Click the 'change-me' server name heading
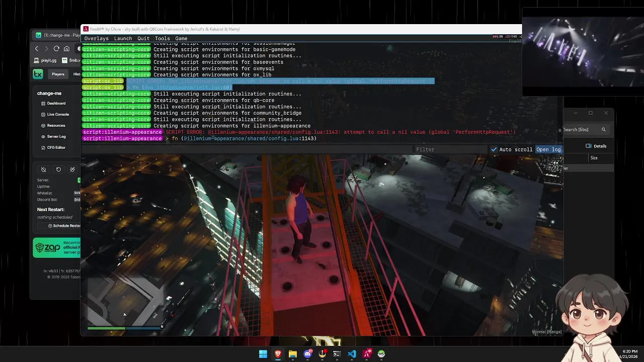 (x=49, y=94)
